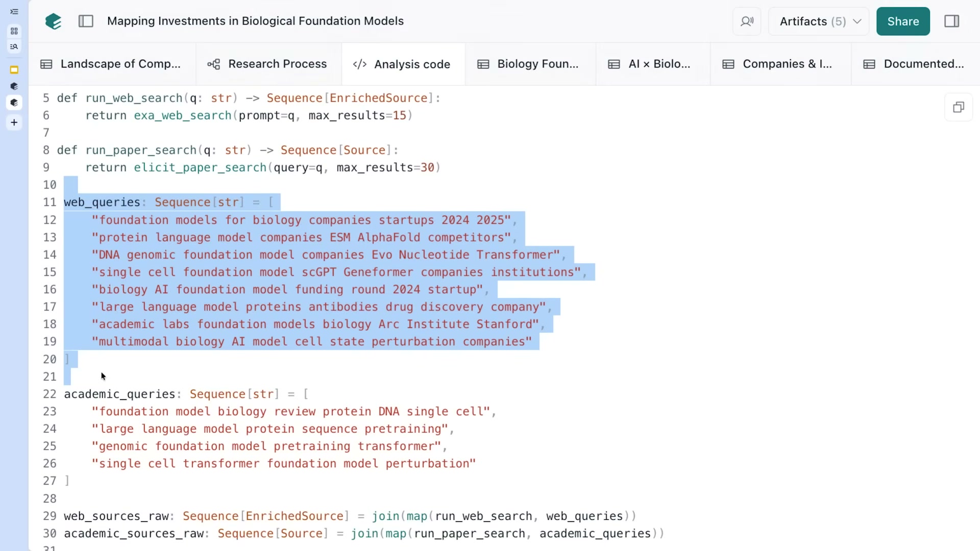The height and width of the screenshot is (551, 980).
Task: Click the elicit_paper_search return line
Action: pos(263,167)
